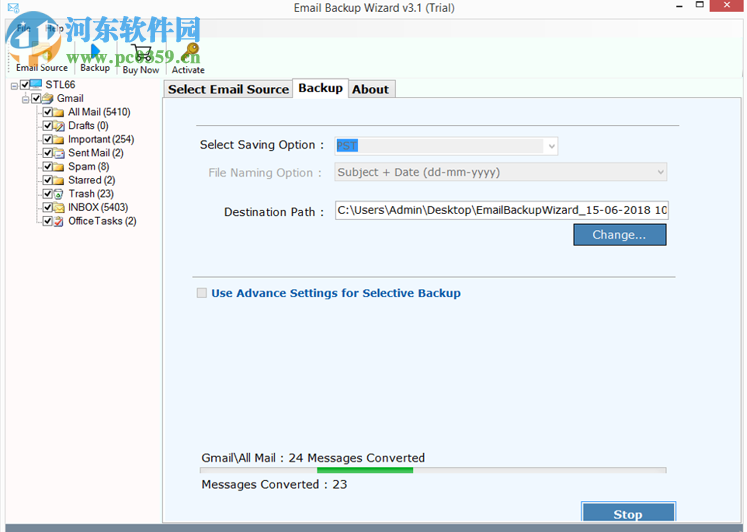747x532 pixels.
Task: Click 'Gmail\All Mail : 24 Messages Converted' status
Action: point(313,458)
